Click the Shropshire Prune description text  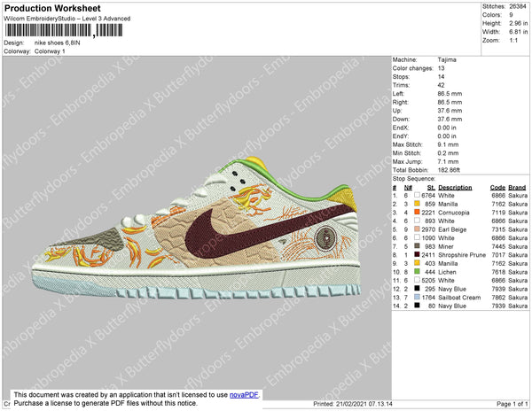[462, 255]
